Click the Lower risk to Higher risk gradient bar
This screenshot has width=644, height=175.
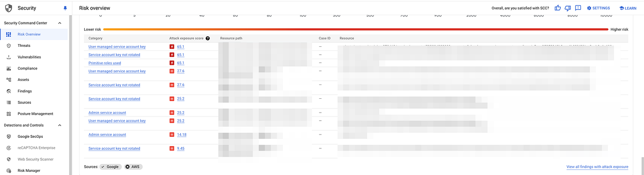tap(356, 29)
